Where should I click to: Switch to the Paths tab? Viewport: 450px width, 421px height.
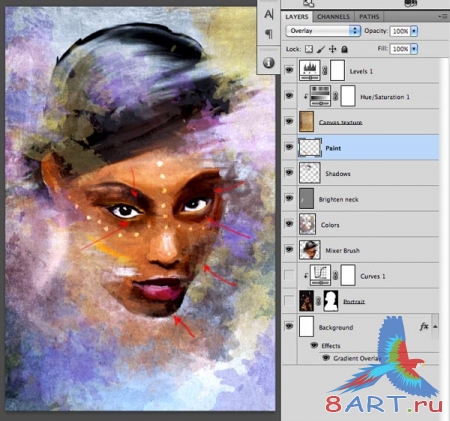click(369, 17)
